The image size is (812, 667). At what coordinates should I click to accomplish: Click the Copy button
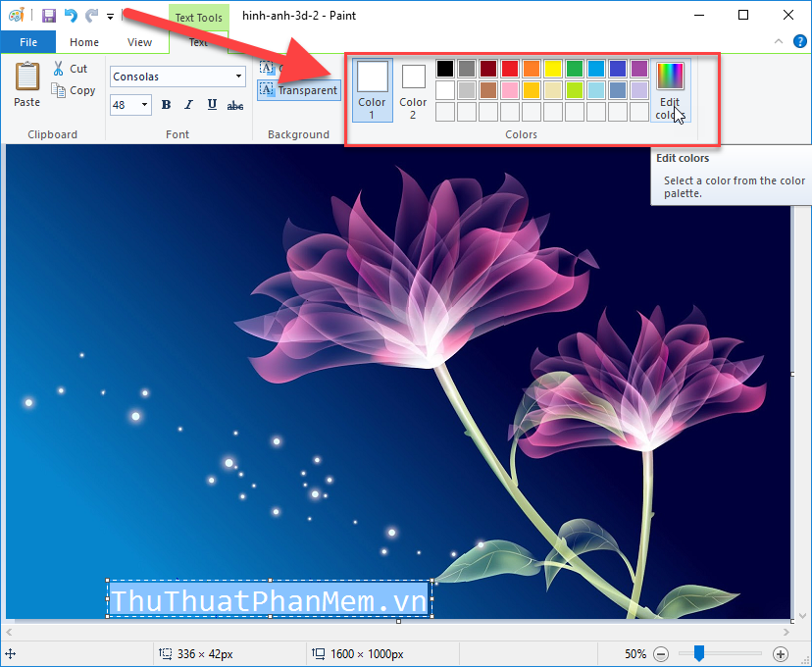74,89
